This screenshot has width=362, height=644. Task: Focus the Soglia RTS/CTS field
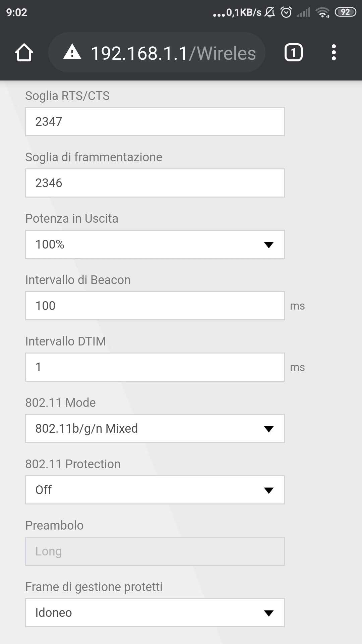coord(155,121)
